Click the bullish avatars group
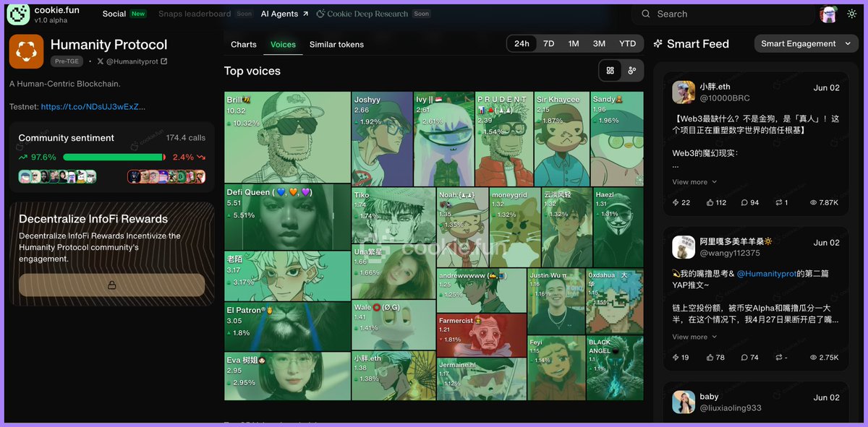The width and height of the screenshot is (868, 427). point(57,176)
